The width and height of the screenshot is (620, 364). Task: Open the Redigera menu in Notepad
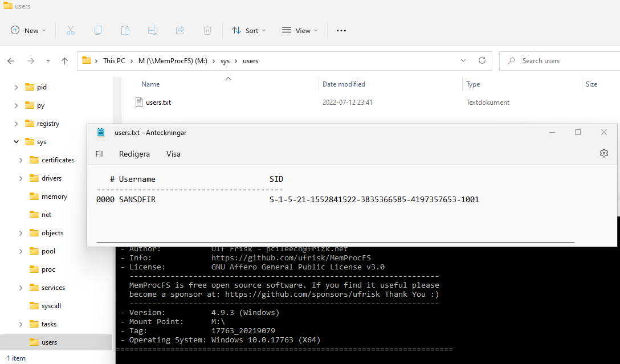(x=134, y=154)
